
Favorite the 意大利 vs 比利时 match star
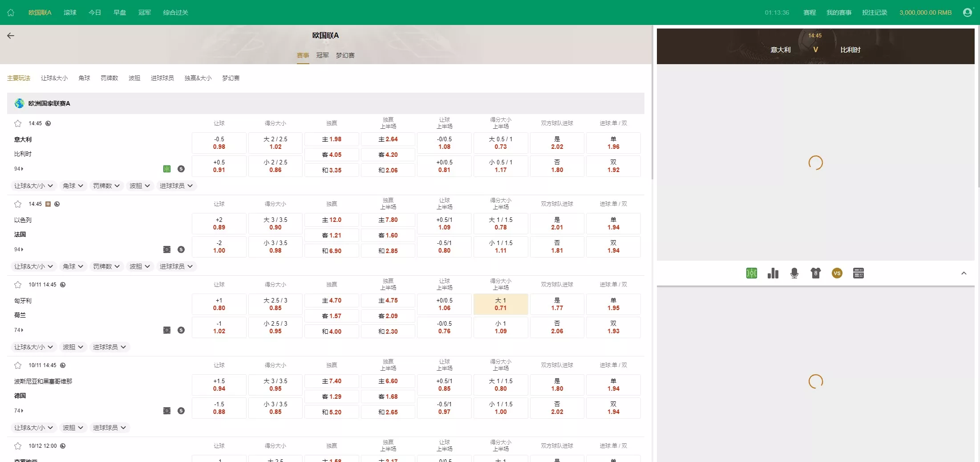pos(18,123)
